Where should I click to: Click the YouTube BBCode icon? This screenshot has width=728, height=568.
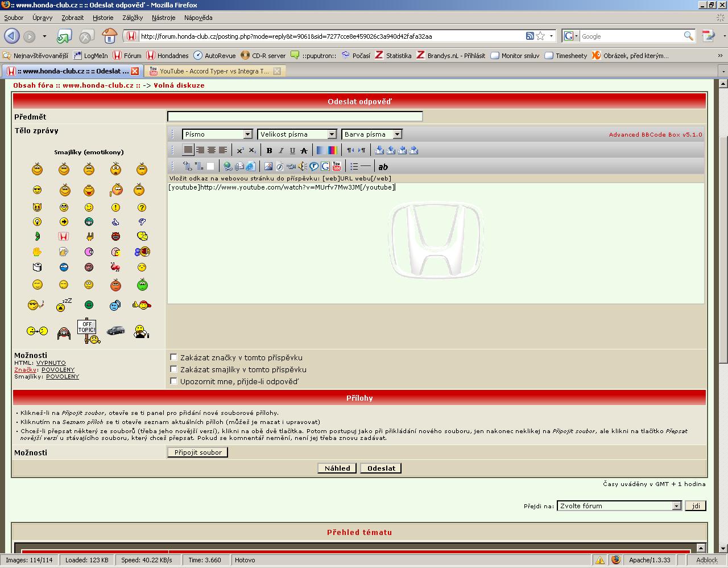[x=337, y=167]
